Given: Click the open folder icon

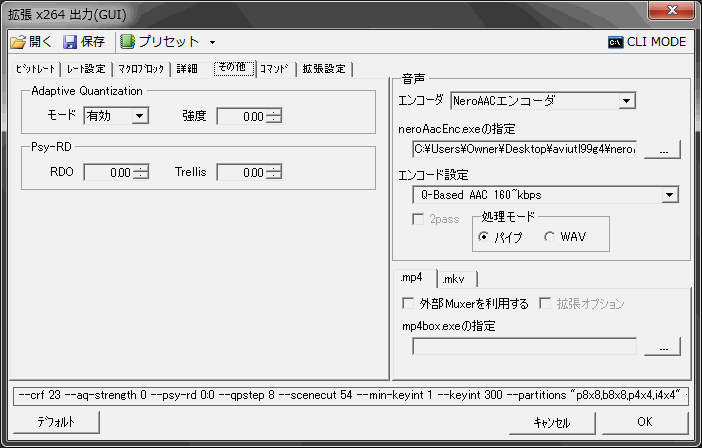Looking at the screenshot, I should pyautogui.click(x=18, y=42).
